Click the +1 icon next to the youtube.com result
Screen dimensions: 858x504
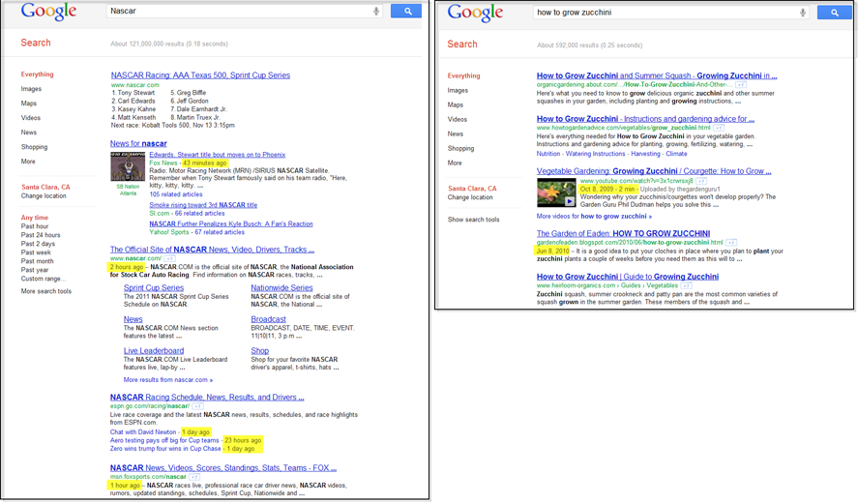click(x=701, y=181)
